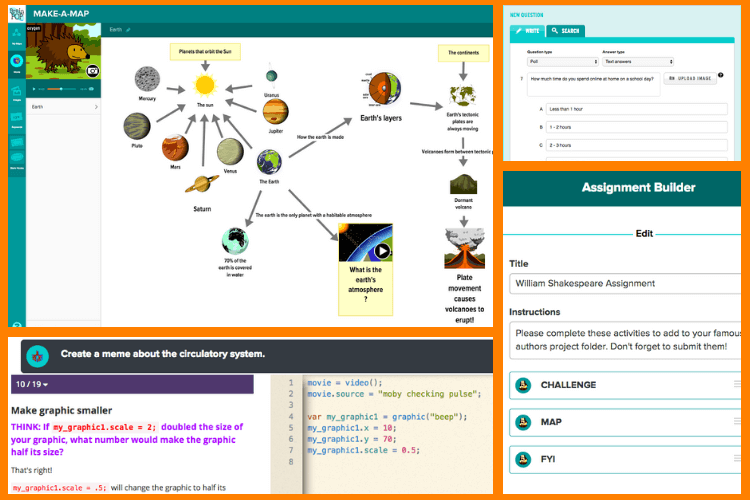
Task: Click line number 8 in the code editor
Action: 291,462
